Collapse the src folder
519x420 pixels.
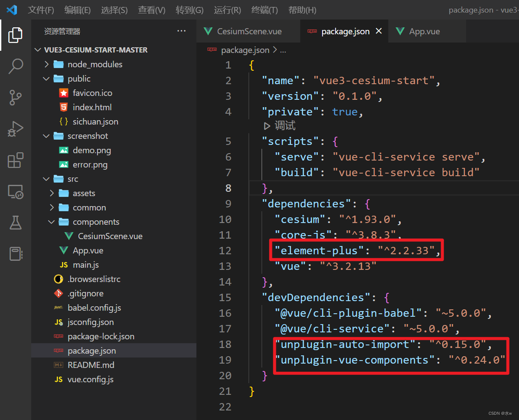pos(46,179)
